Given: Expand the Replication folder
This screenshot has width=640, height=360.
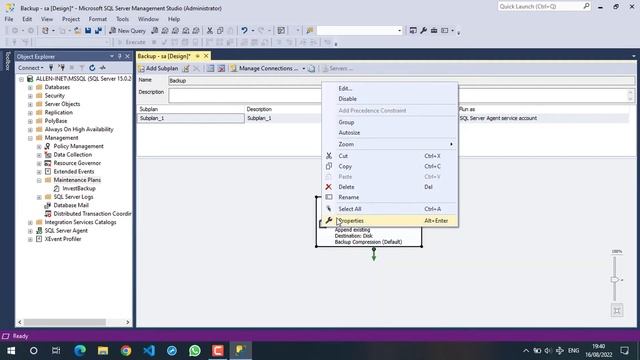Looking at the screenshot, I should point(30,113).
